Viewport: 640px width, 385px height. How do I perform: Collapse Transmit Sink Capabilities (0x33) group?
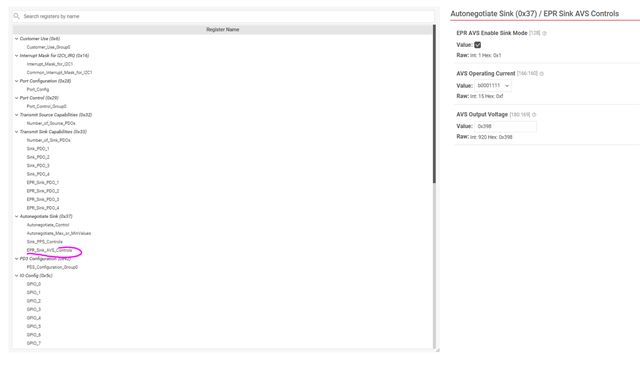pos(17,132)
